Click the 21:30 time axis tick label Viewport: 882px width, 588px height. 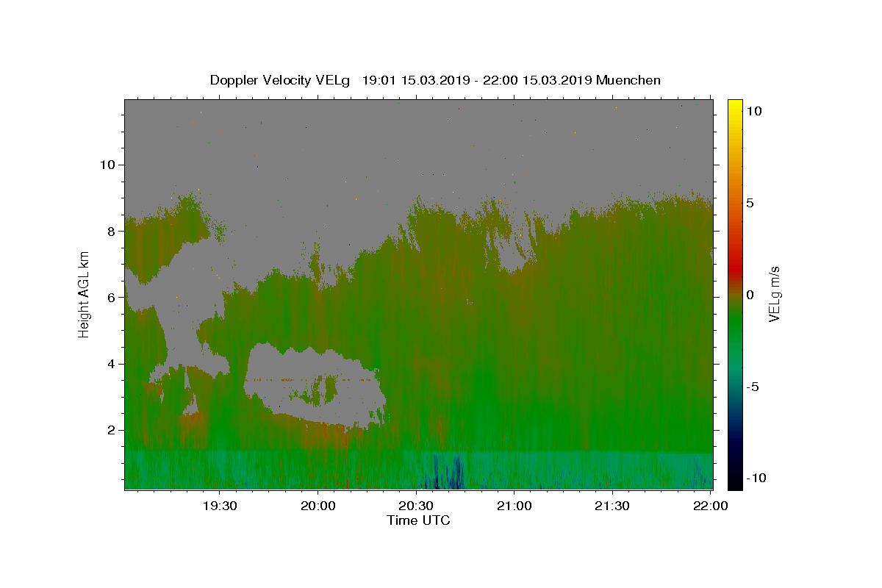[x=612, y=506]
